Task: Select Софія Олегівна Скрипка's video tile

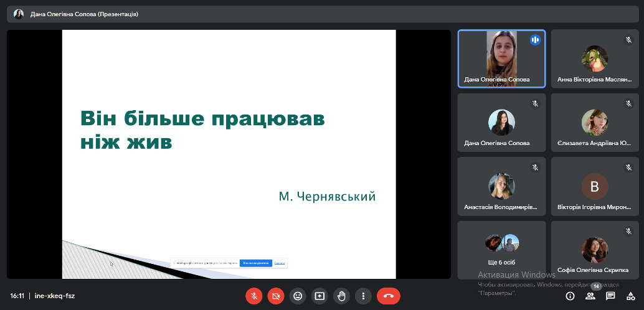Action: point(595,250)
